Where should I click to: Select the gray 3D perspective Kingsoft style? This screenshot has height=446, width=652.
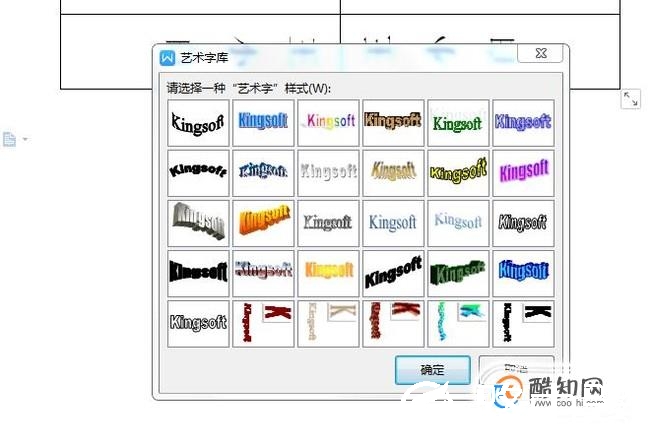(198, 224)
